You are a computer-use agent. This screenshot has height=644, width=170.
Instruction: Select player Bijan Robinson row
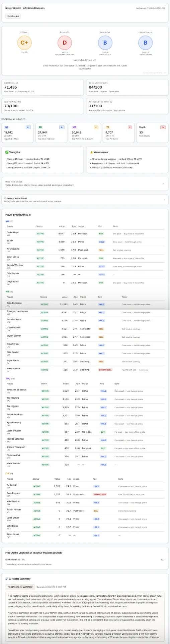(85, 304)
